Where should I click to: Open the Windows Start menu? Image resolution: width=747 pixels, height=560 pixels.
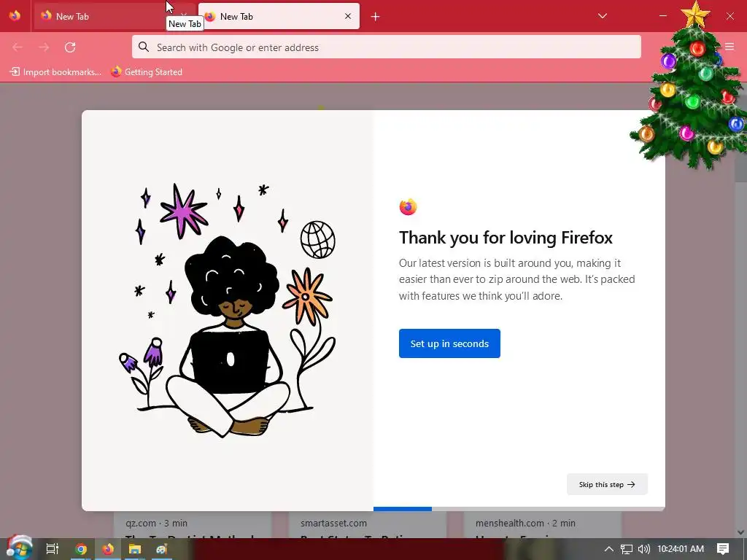coord(18,548)
